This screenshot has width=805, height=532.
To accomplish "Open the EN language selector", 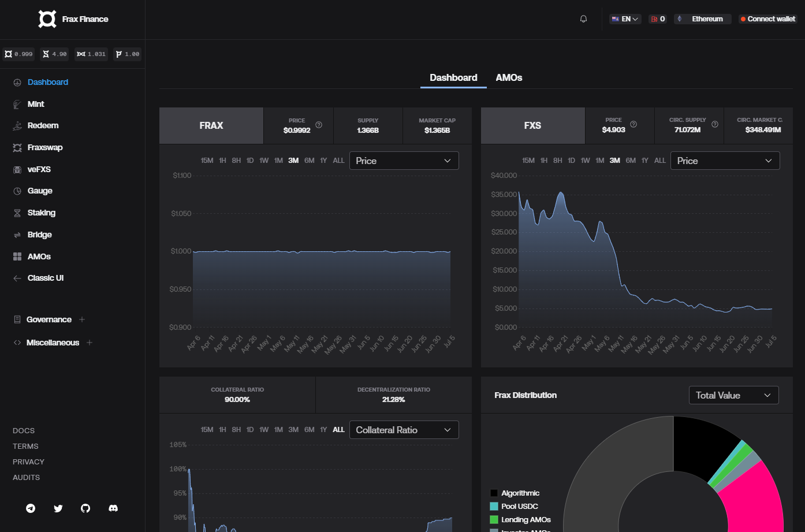I will [625, 19].
